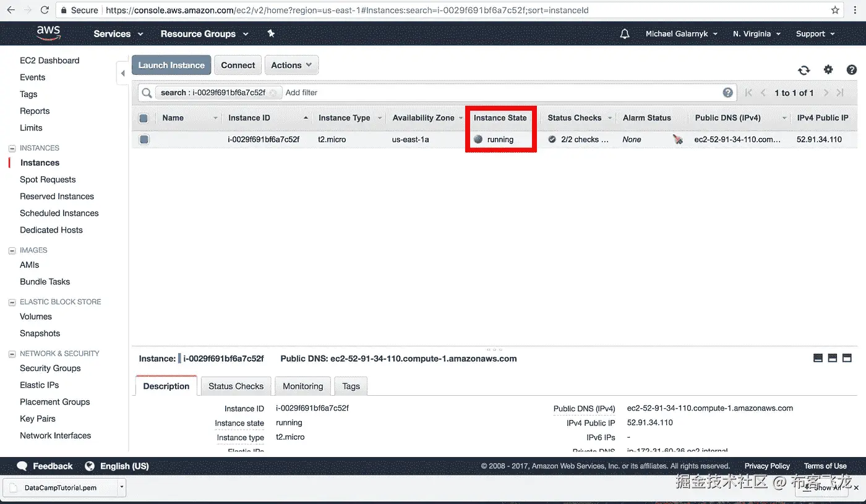Viewport: 866px width, 504px height.
Task: Open EC2 Dashboard link
Action: [x=49, y=61]
